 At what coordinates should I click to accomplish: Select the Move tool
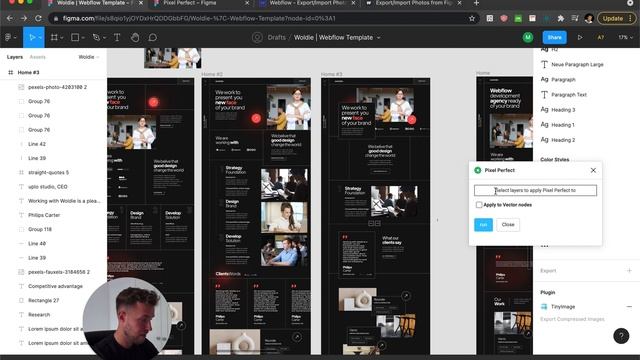tap(32, 38)
